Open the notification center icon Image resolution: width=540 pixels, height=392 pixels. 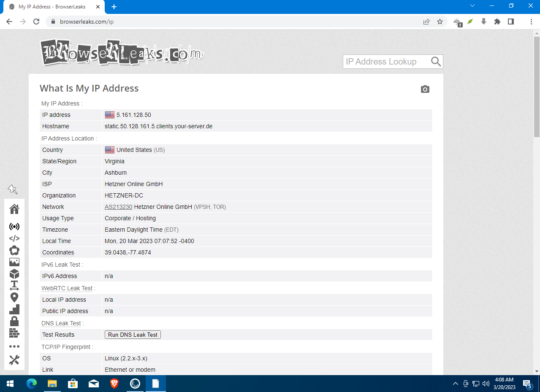point(527,384)
